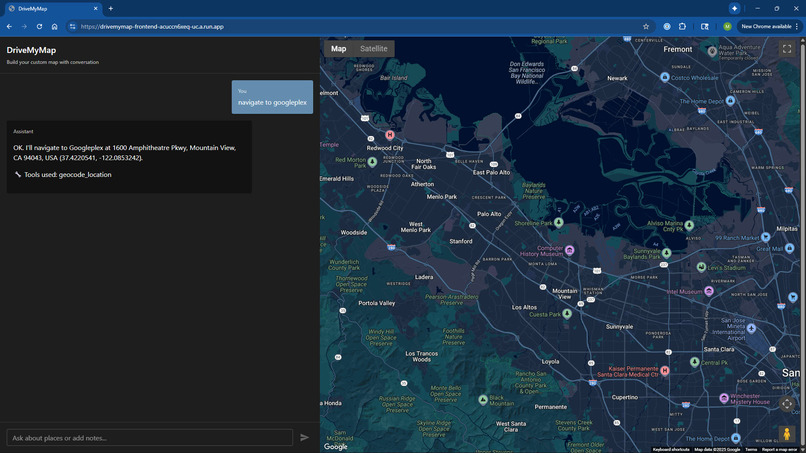The height and width of the screenshot is (453, 806).
Task: Click the Kaiser Permanente hospital marker
Action: 665,370
